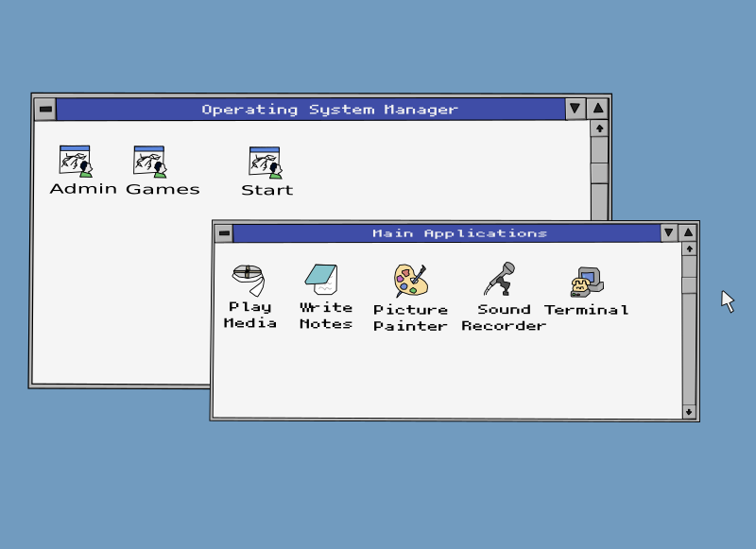
Task: Minimize the Main Applications window
Action: pyautogui.click(x=669, y=232)
